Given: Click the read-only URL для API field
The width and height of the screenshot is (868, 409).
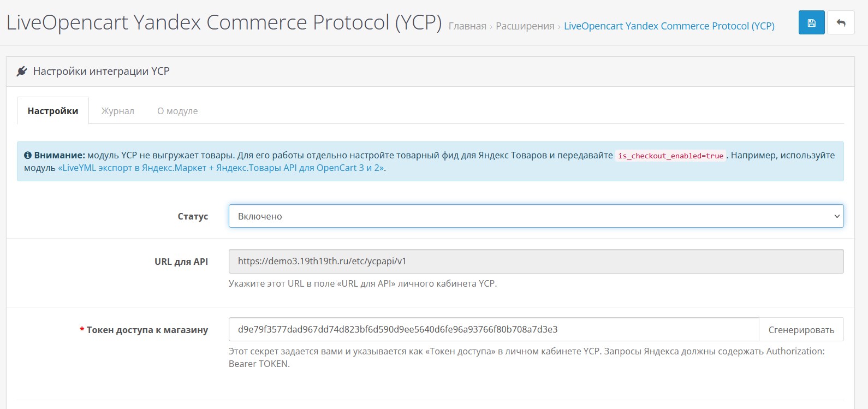Looking at the screenshot, I should click(536, 262).
